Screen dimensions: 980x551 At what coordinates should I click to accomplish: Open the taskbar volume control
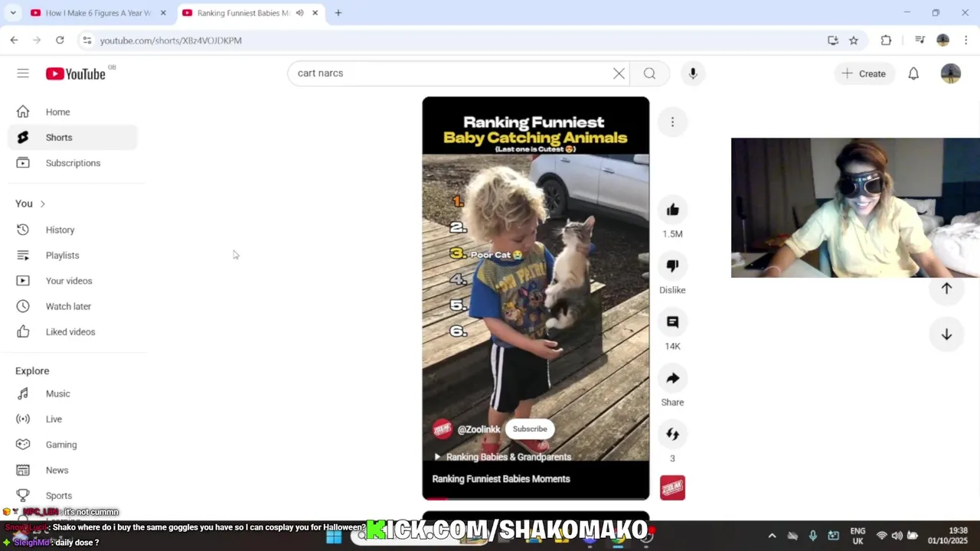(x=897, y=536)
